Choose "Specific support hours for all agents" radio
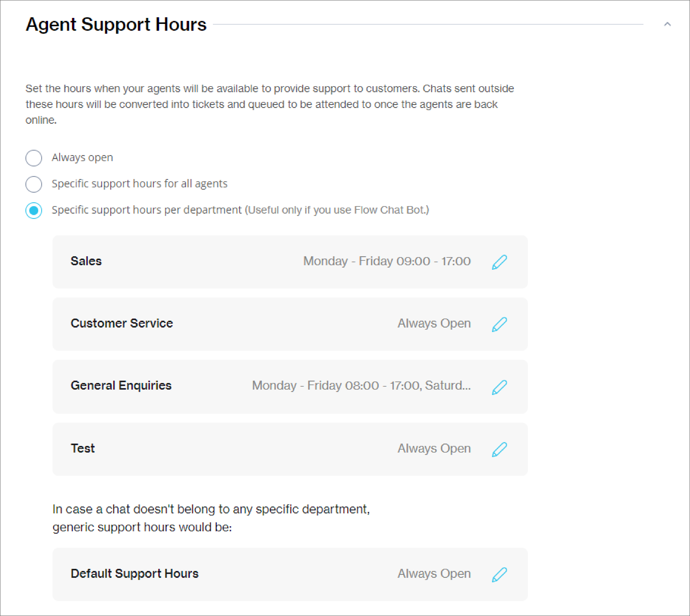 tap(34, 184)
